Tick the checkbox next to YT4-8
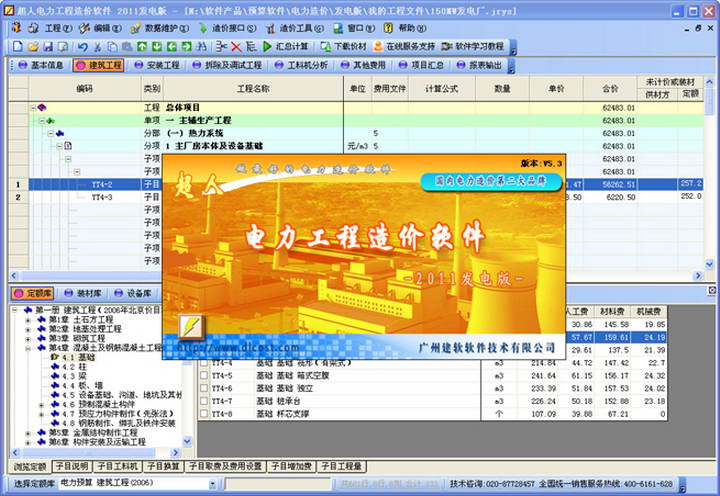The height and width of the screenshot is (496, 720). click(204, 414)
